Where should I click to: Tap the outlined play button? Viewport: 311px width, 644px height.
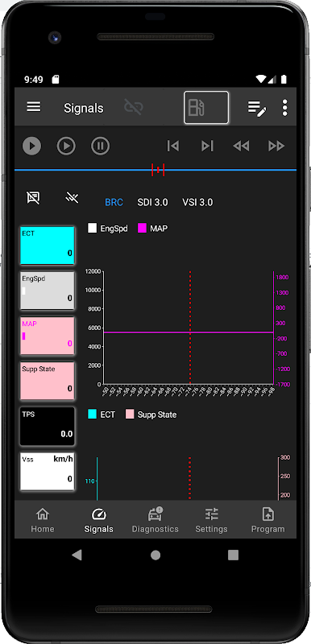point(66,146)
